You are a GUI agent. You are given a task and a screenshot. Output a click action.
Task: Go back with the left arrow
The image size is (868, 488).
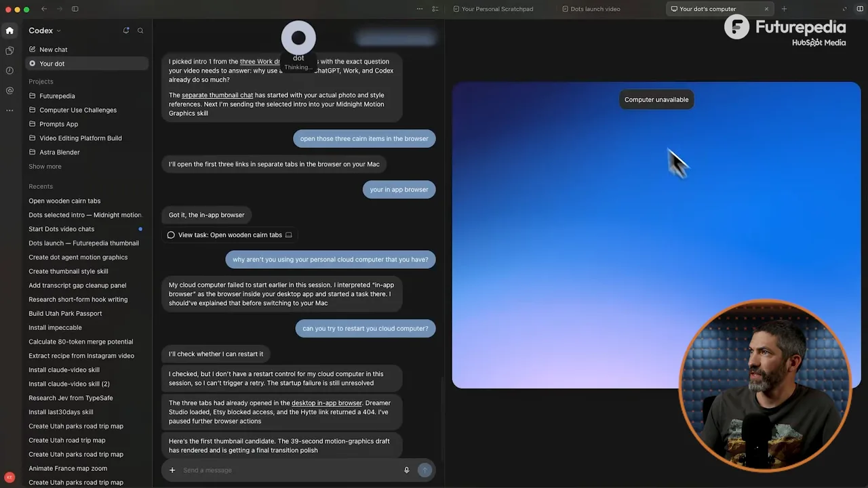(44, 9)
